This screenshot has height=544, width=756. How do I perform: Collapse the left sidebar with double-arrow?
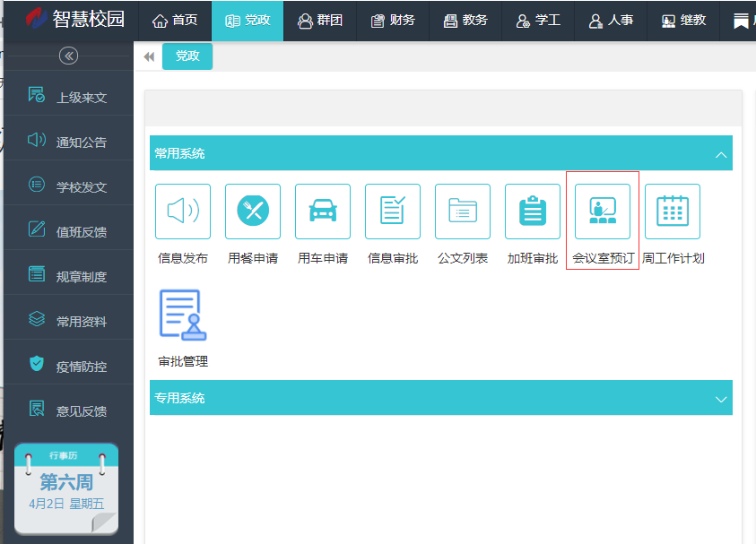pyautogui.click(x=68, y=56)
